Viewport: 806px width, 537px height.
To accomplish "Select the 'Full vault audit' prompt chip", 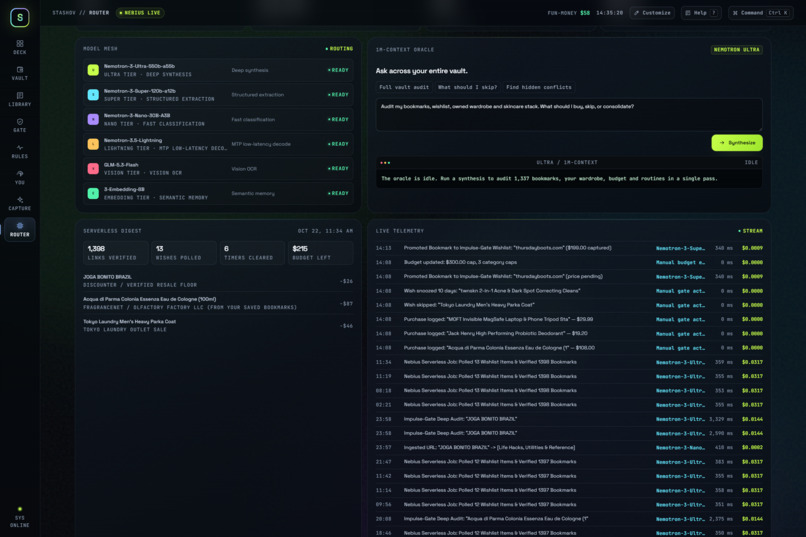I will pyautogui.click(x=404, y=87).
